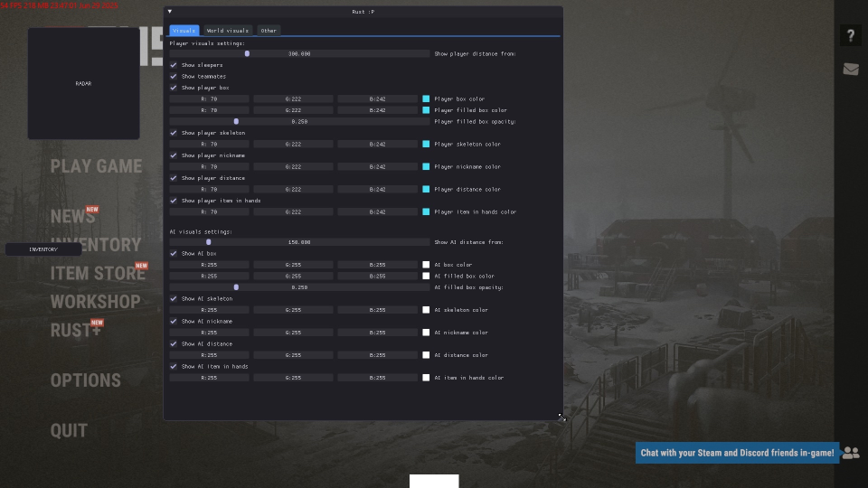Open AI item in hands color swatch
The width and height of the screenshot is (868, 488).
[426, 378]
